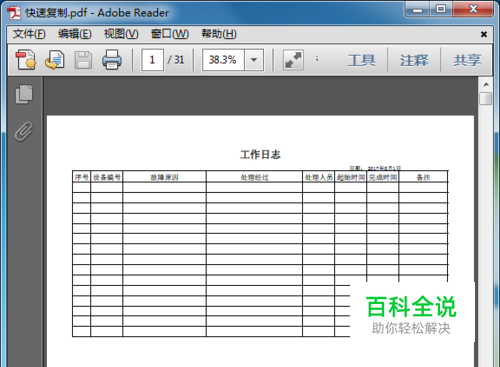Close the document with menu bar X
Image resolution: width=500 pixels, height=367 pixels.
click(484, 34)
